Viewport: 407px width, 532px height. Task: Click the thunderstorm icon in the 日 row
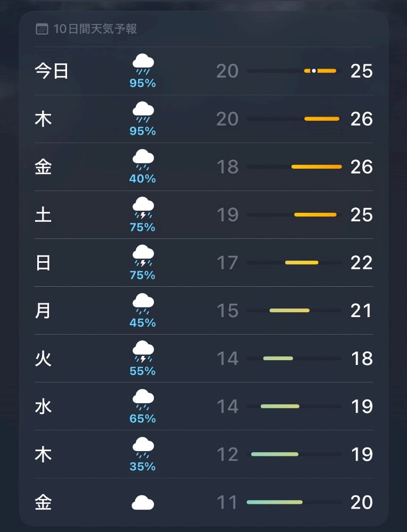(x=143, y=256)
